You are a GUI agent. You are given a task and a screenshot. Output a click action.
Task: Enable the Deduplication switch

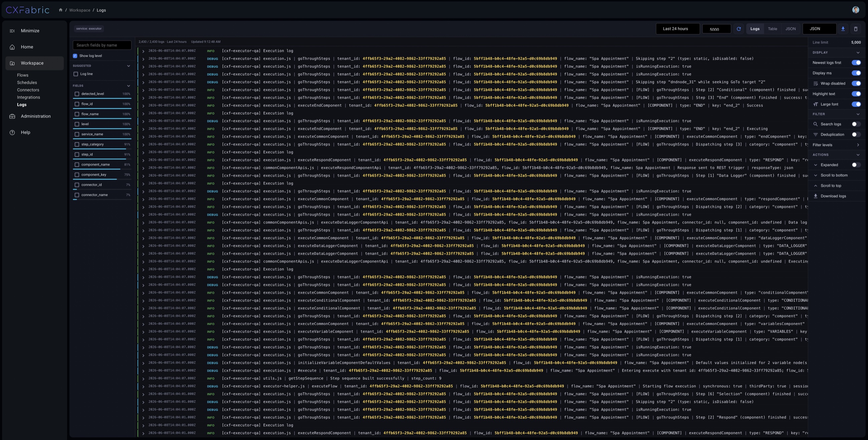(856, 135)
